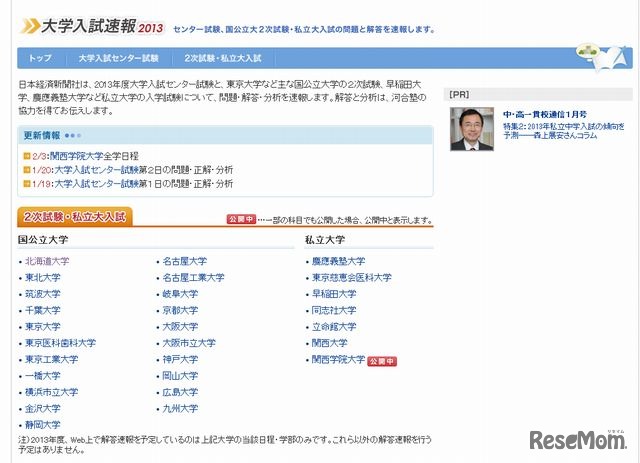This screenshot has width=640, height=463.
Task: Select 関西学院大学 link
Action: click(x=338, y=360)
